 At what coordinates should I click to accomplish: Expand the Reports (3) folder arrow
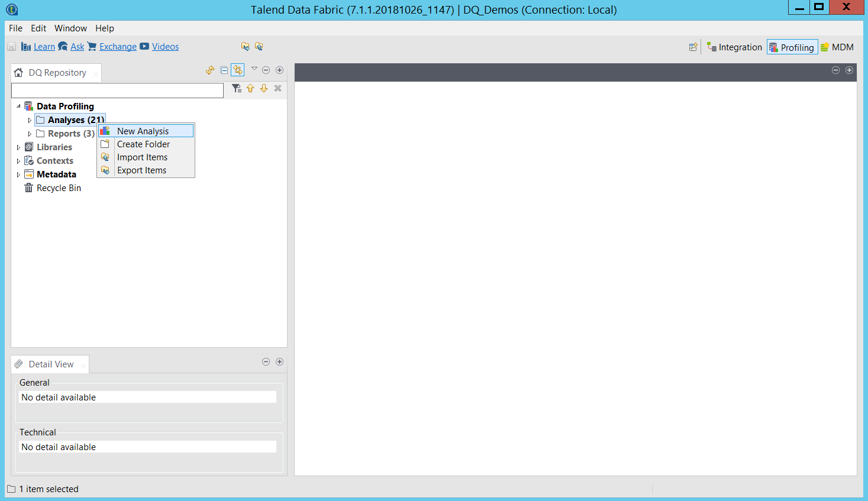coord(30,134)
